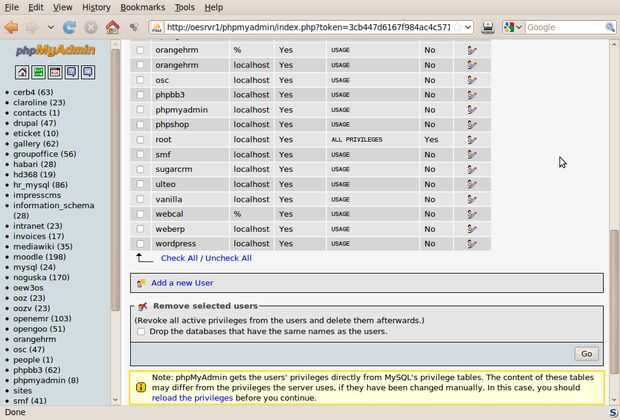Edit privileges icon for weberp user
This screenshot has width=620, height=420.
pyautogui.click(x=472, y=229)
